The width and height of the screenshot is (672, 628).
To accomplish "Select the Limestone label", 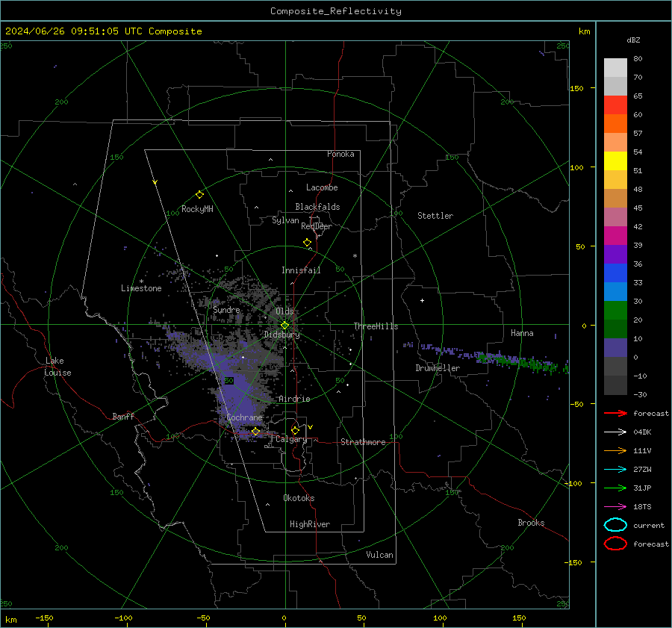I will (x=141, y=288).
